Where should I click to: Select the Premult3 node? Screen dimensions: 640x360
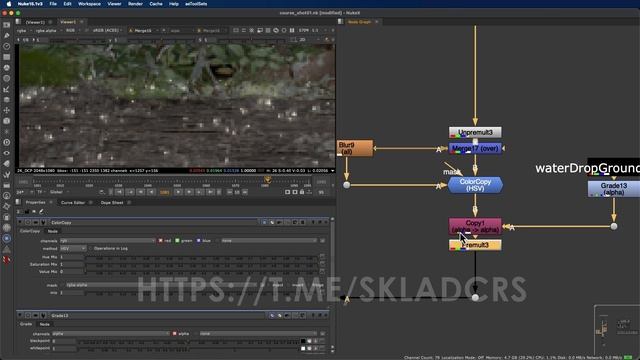(475, 245)
